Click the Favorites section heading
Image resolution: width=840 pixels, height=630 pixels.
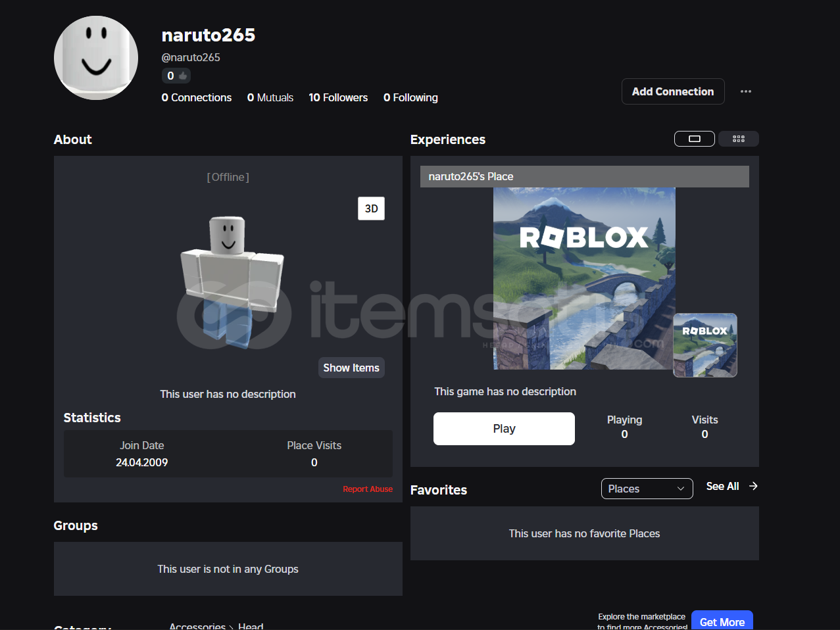(439, 490)
